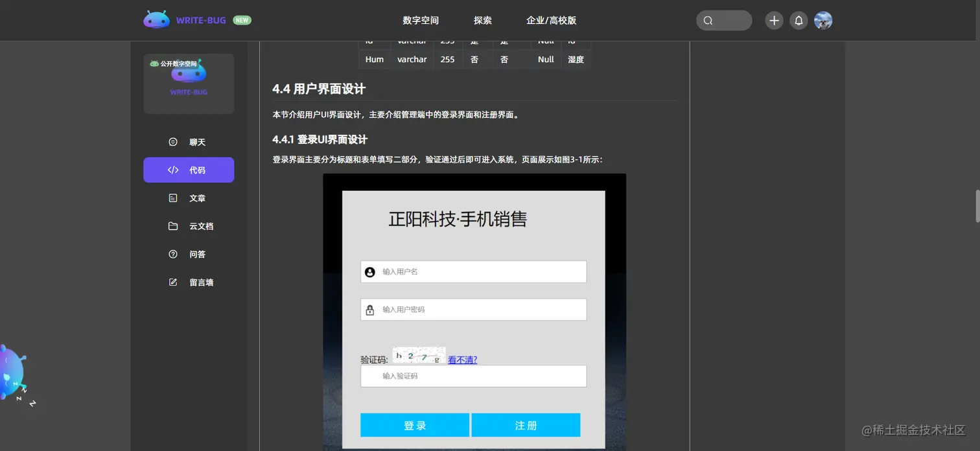980x451 pixels.
Task: Click the plus icon to create new content
Action: pyautogui.click(x=773, y=20)
